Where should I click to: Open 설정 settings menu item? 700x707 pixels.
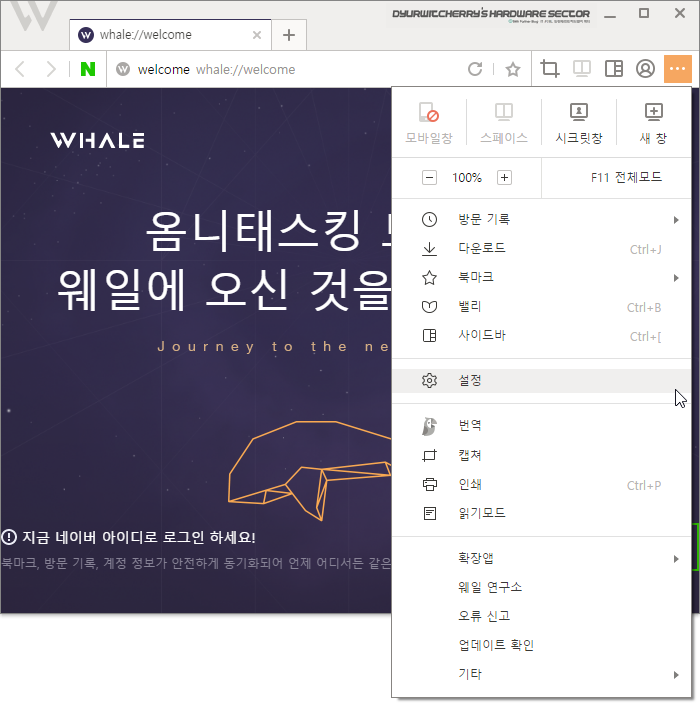tap(541, 381)
